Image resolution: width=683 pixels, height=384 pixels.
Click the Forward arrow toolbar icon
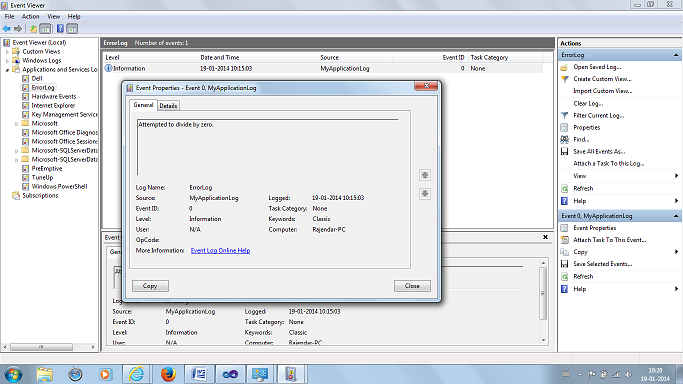click(18, 29)
